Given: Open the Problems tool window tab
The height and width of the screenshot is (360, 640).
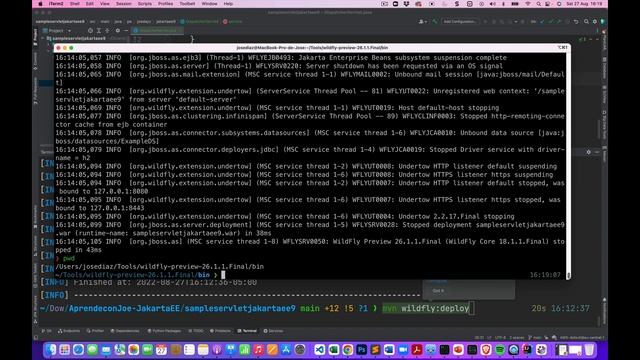Looking at the screenshot, I should 220,331.
